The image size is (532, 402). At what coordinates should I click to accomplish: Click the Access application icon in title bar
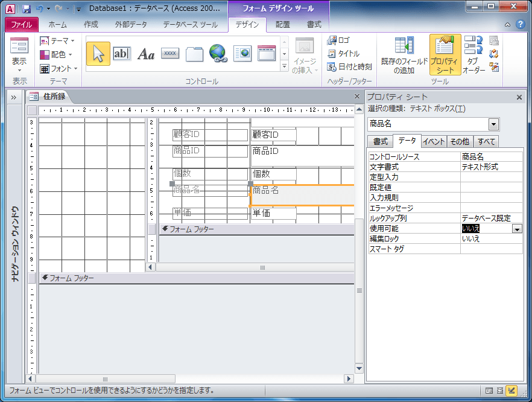point(10,9)
